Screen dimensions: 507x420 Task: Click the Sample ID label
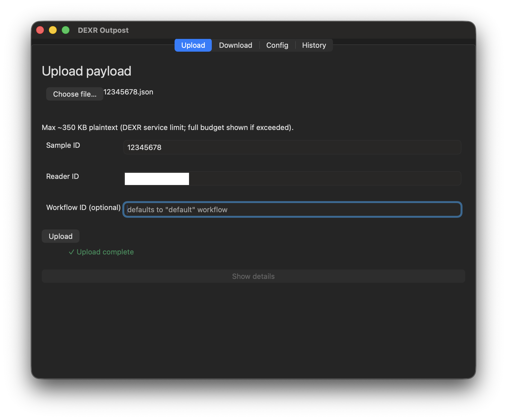[x=63, y=145]
